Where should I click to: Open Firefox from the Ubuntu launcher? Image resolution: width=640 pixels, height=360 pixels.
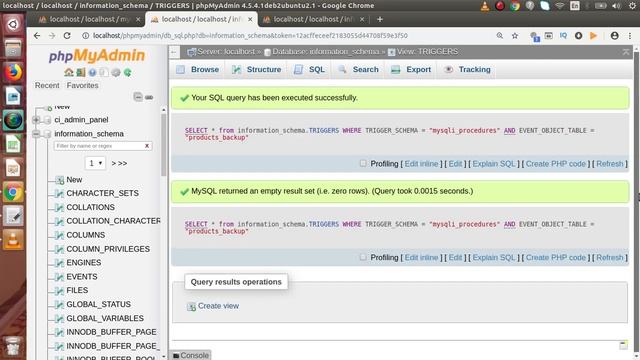(13, 72)
